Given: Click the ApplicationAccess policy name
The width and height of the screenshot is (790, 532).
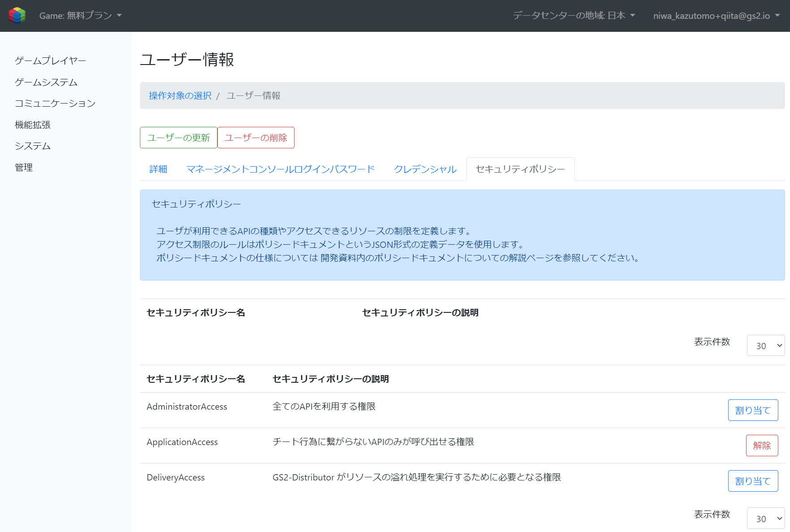Looking at the screenshot, I should coord(182,442).
